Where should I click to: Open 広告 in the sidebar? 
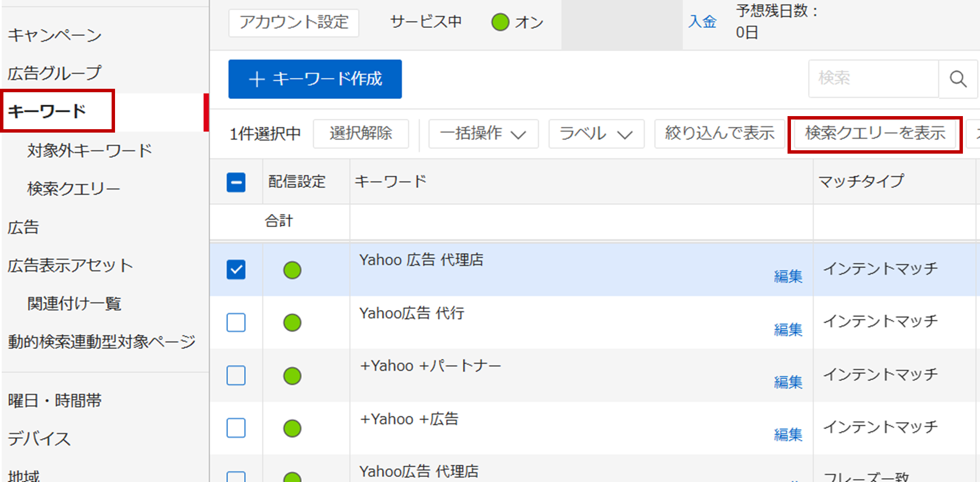(23, 227)
